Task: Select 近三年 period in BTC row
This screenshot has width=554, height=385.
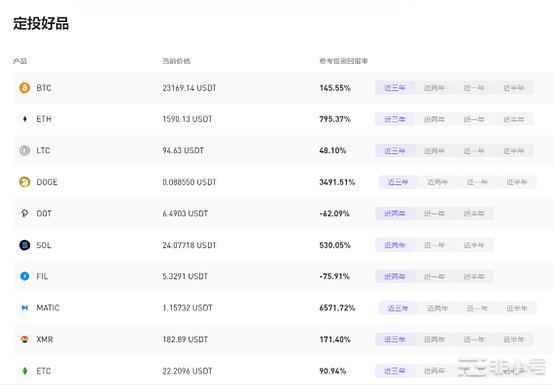Action: tap(395, 88)
